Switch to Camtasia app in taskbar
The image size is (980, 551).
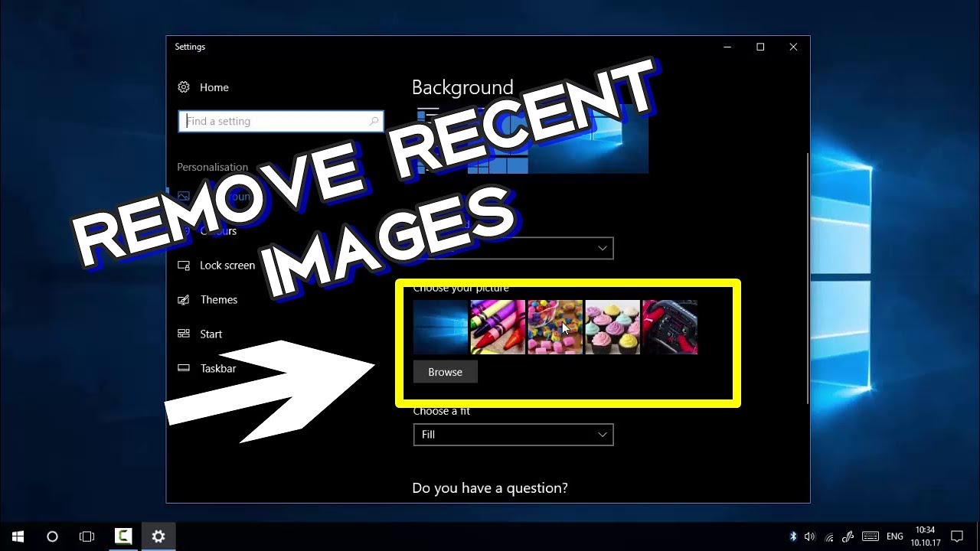[122, 536]
